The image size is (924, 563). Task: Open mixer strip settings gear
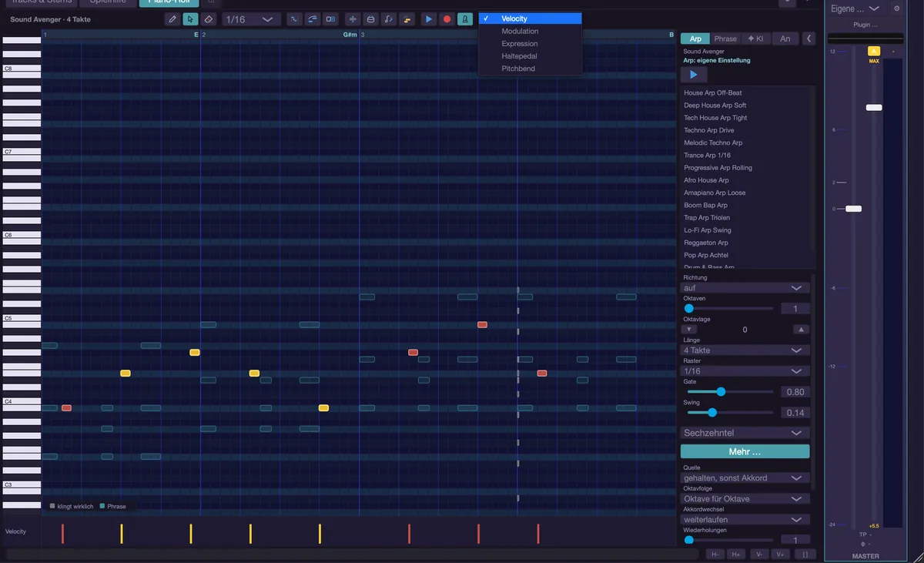(x=896, y=8)
